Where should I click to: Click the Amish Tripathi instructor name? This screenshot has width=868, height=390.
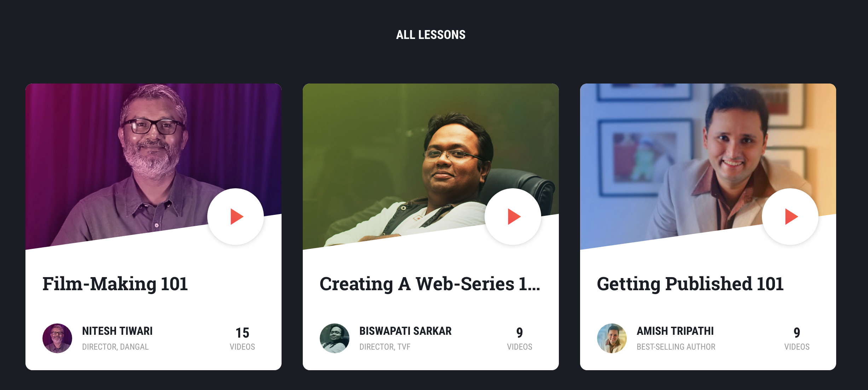pos(675,331)
